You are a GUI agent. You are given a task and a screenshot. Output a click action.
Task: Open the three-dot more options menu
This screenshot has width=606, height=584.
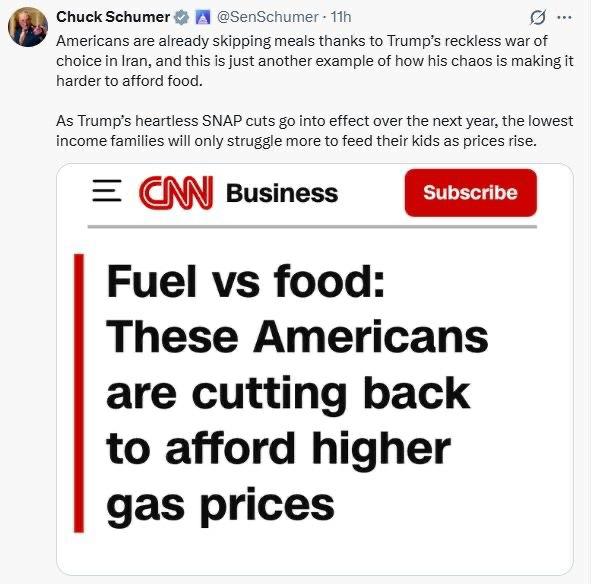(x=567, y=17)
